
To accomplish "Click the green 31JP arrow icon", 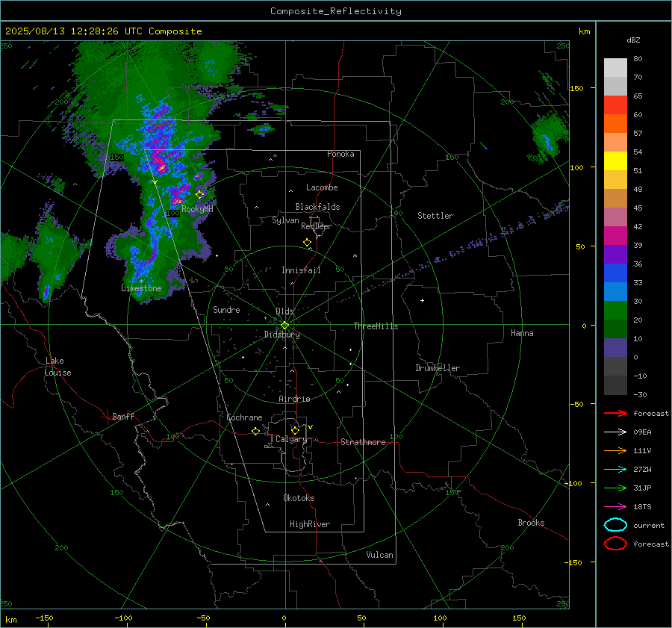I will click(615, 488).
